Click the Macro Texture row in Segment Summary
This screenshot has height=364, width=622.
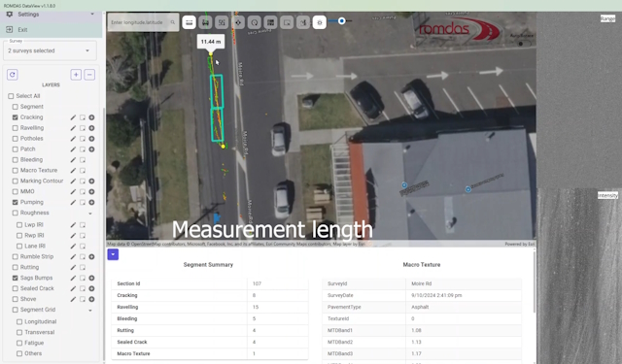click(210, 353)
